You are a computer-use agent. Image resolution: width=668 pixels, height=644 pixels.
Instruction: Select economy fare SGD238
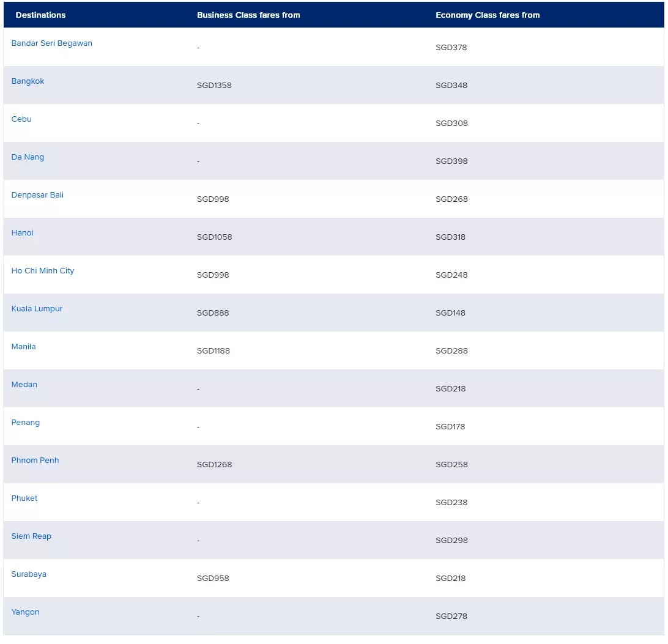451,502
